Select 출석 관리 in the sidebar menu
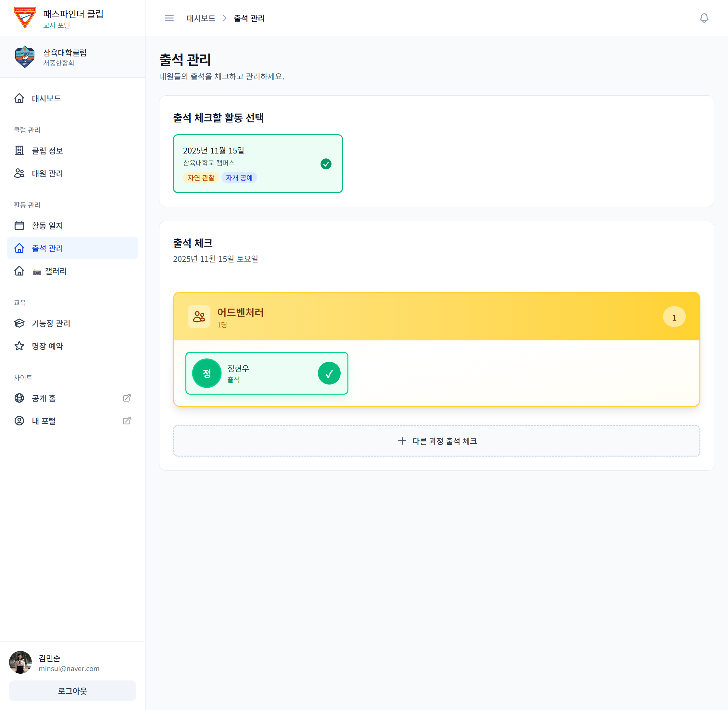 [47, 248]
